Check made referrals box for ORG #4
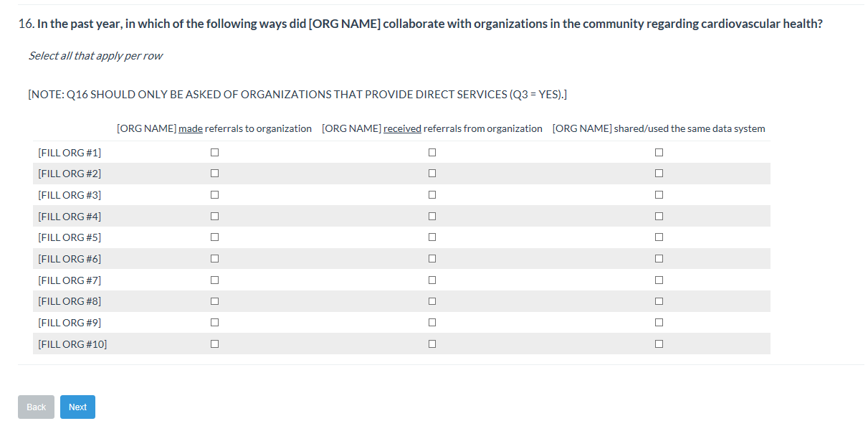Screen dimensions: 868x426 click(x=214, y=216)
